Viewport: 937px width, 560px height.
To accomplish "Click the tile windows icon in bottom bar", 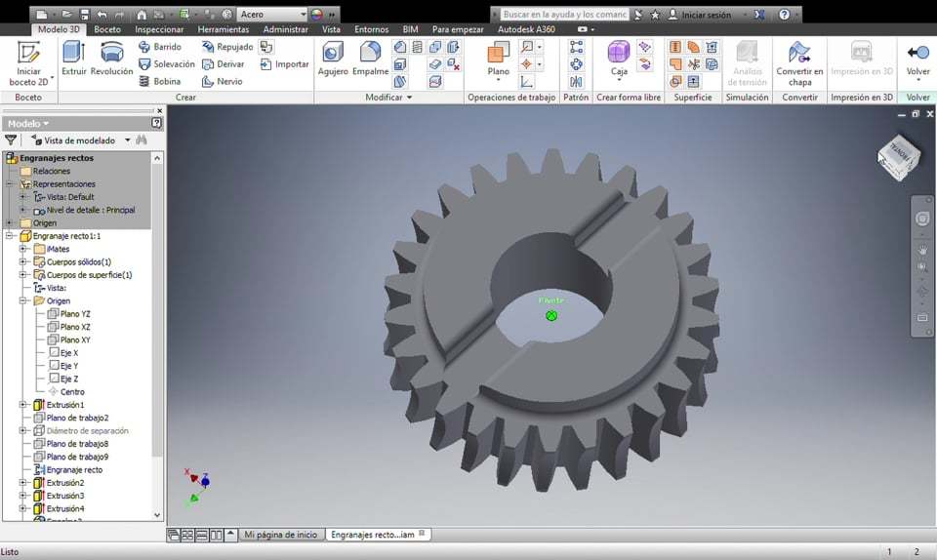I will 187,535.
